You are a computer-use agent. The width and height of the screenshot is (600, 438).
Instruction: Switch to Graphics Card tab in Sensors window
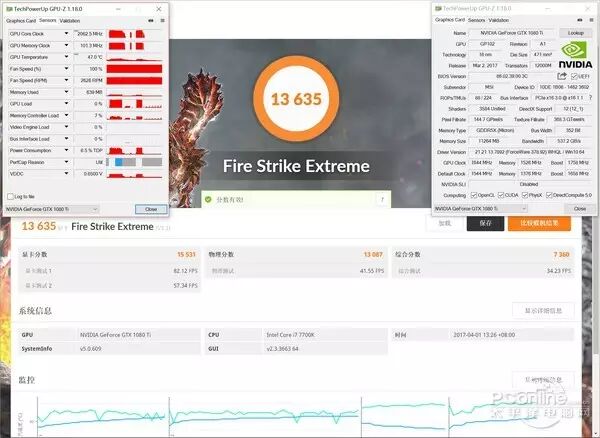[21, 21]
